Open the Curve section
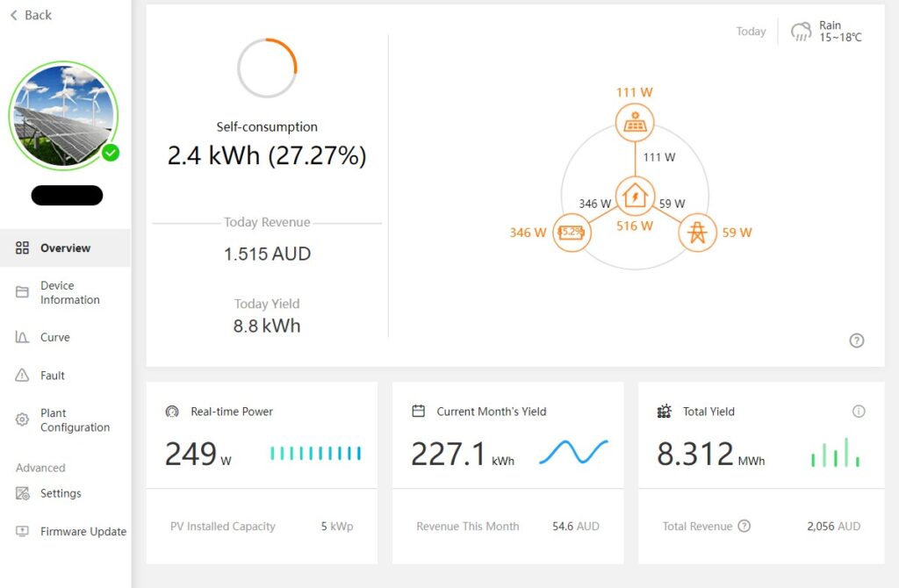This screenshot has width=899, height=588. pyautogui.click(x=54, y=338)
